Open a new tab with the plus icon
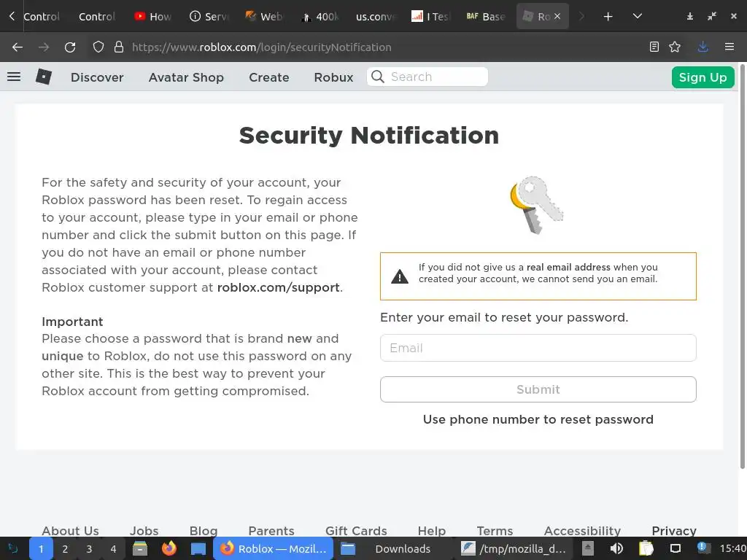 (x=608, y=17)
